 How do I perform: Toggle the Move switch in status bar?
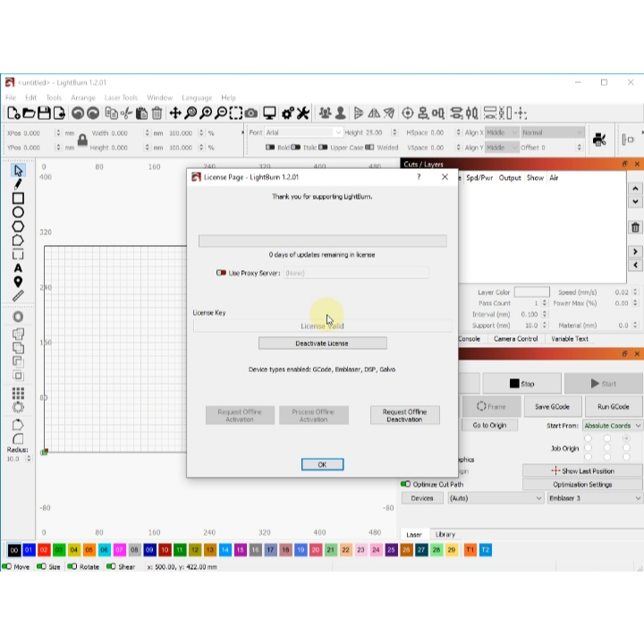point(6,567)
